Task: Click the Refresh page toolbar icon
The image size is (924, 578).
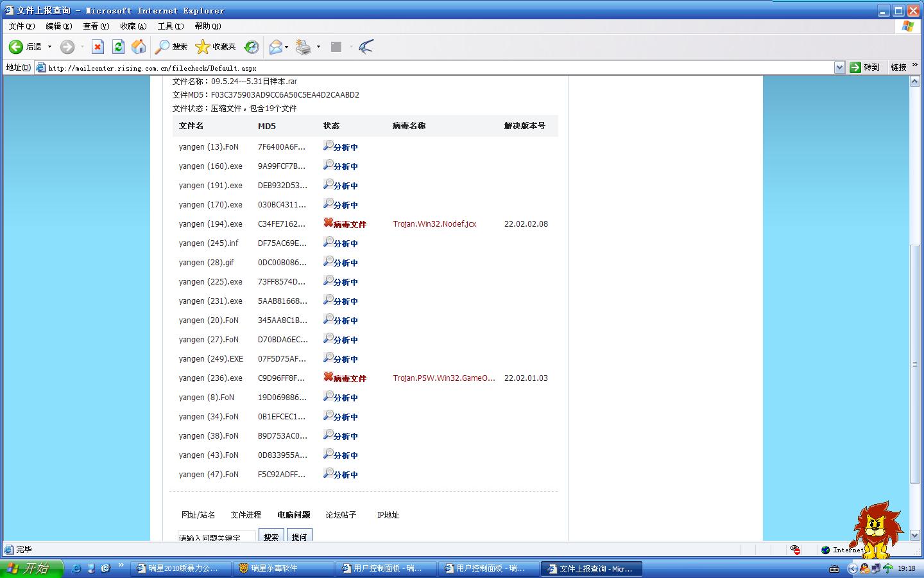Action: 118,47
